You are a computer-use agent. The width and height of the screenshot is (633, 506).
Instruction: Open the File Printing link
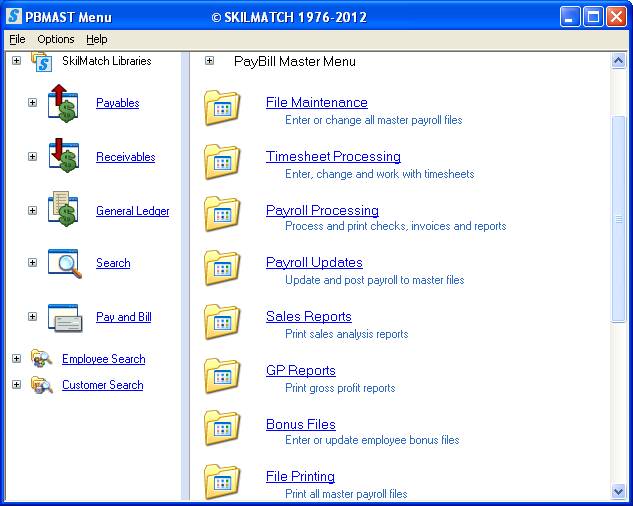300,477
